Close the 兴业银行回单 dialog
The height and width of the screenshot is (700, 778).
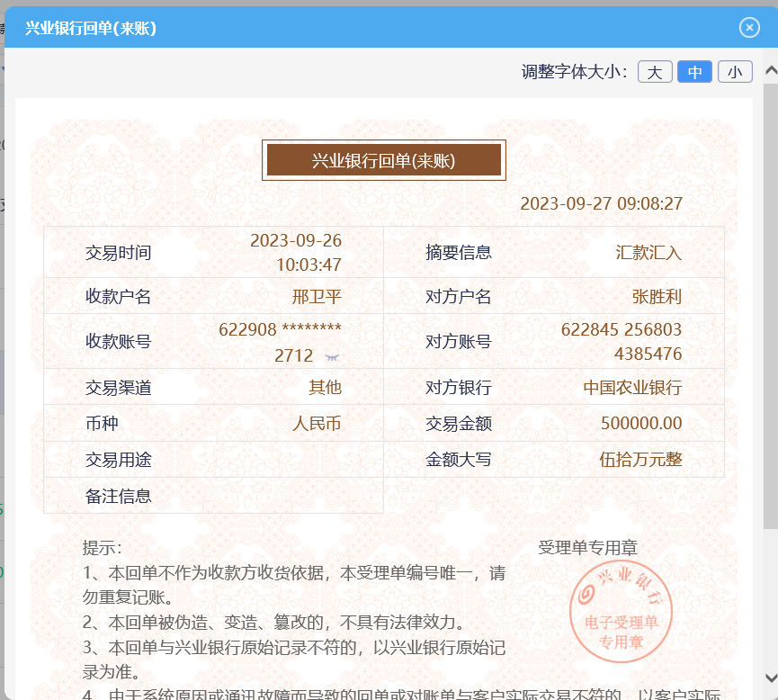[x=749, y=28]
